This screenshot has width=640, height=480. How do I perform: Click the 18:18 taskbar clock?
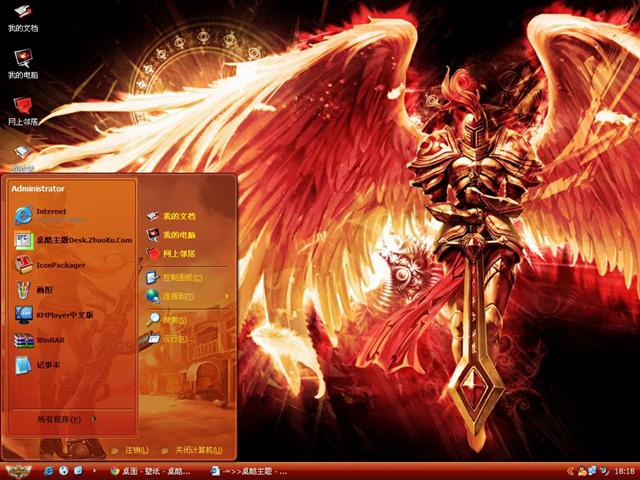pos(624,471)
